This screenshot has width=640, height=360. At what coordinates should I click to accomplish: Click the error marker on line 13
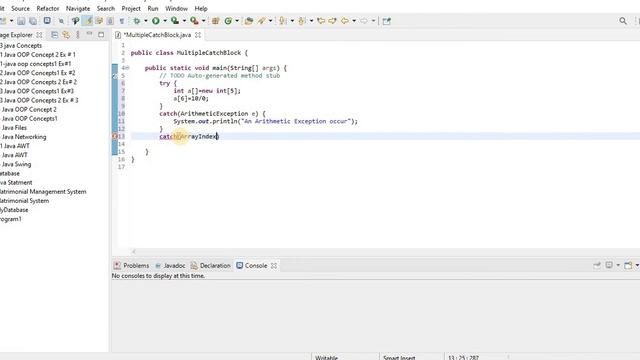[115, 136]
